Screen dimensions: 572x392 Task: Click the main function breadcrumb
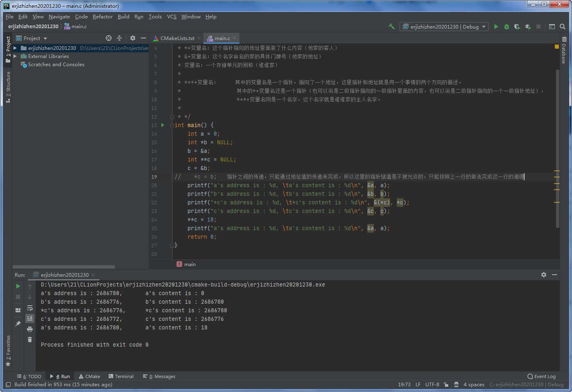186,264
